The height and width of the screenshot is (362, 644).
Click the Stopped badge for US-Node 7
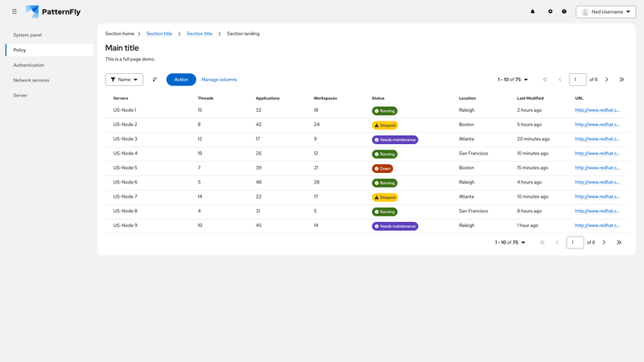[x=385, y=197]
